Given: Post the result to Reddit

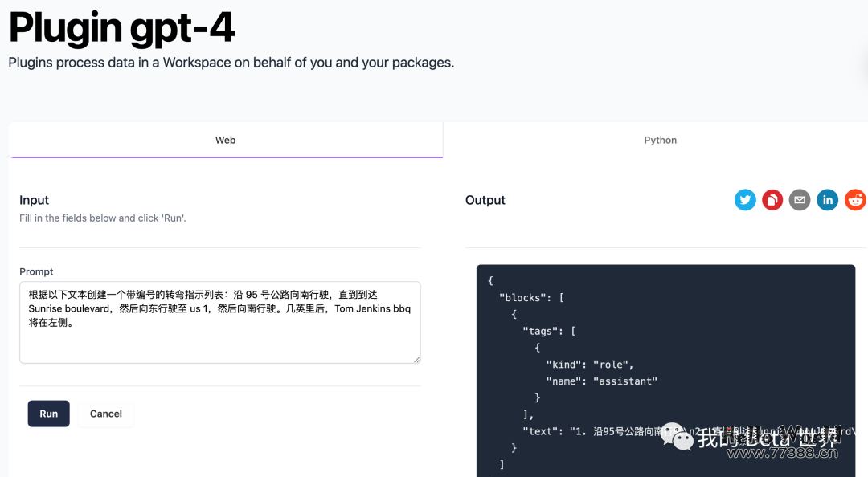Looking at the screenshot, I should 854,199.
